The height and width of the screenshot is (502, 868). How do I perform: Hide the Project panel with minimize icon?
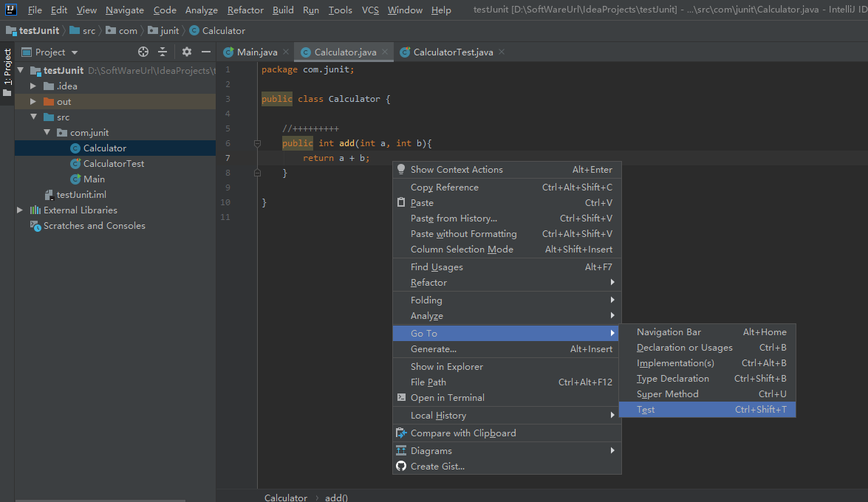point(206,52)
